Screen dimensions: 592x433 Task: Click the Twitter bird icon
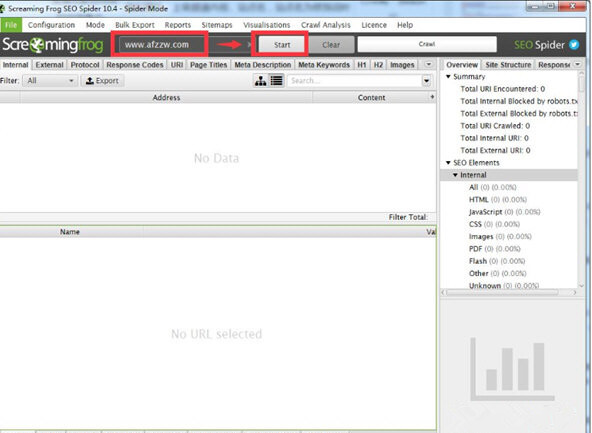coord(574,45)
